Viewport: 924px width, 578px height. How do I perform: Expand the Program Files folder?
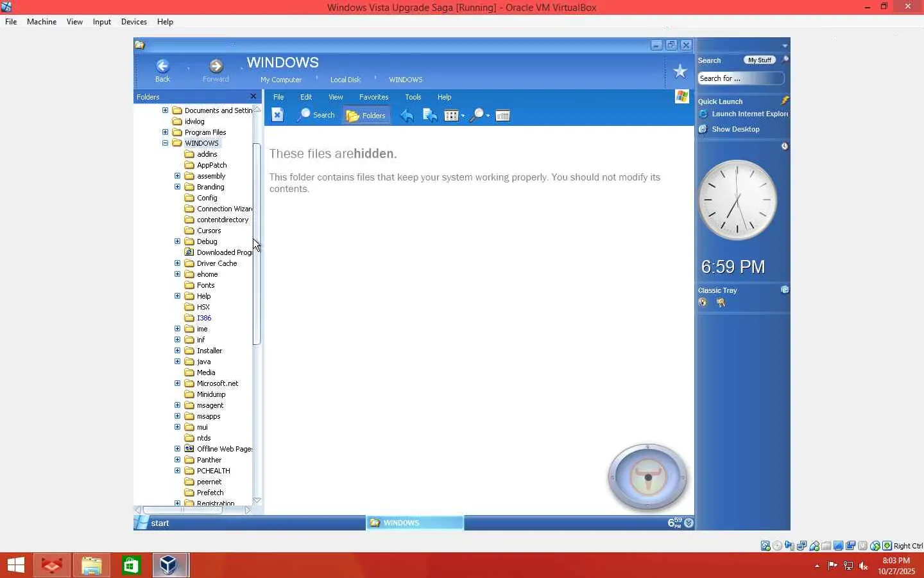coord(165,132)
